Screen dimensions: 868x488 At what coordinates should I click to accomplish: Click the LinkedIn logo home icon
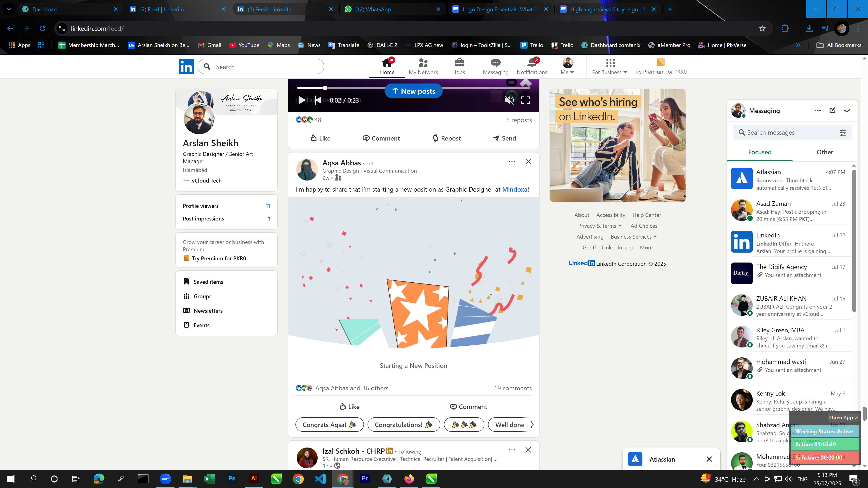[186, 66]
